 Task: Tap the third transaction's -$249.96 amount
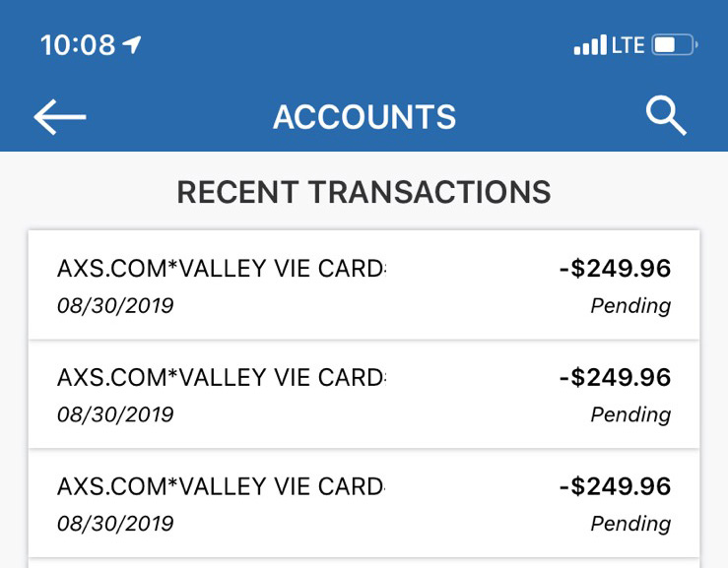pos(615,487)
